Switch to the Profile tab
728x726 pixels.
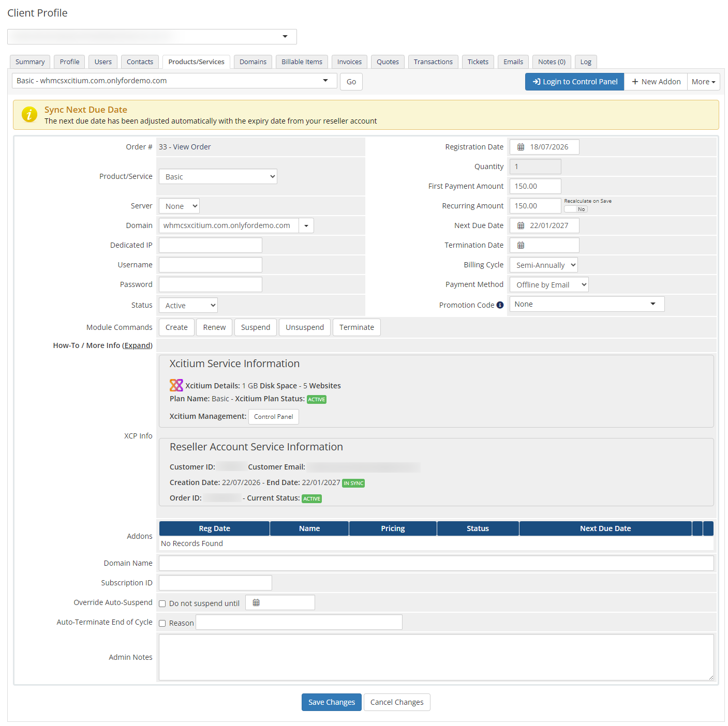coord(69,62)
